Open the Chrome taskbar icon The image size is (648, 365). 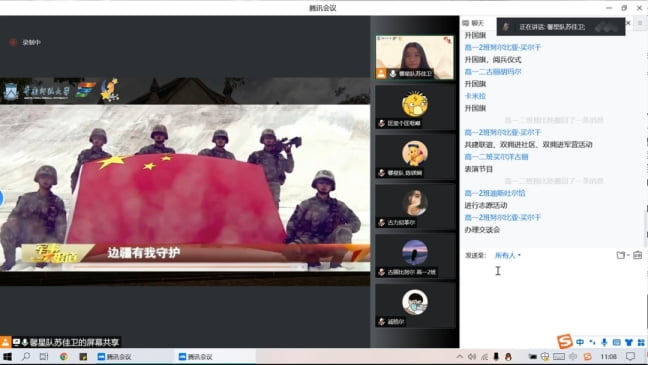[64, 356]
